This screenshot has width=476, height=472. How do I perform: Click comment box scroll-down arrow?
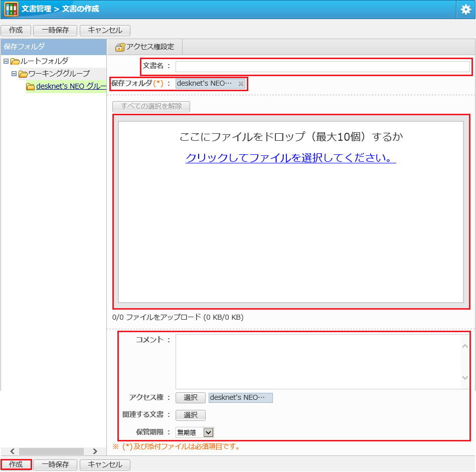coord(465,378)
